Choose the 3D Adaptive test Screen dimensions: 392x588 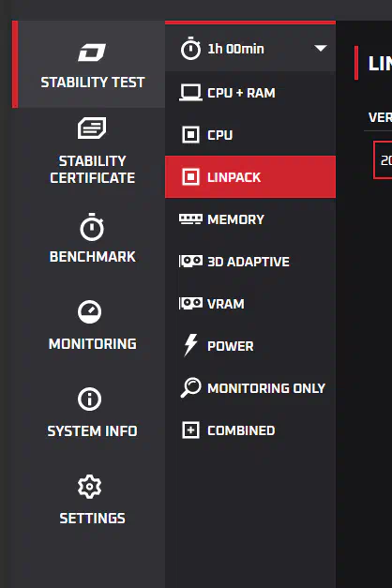[250, 262]
